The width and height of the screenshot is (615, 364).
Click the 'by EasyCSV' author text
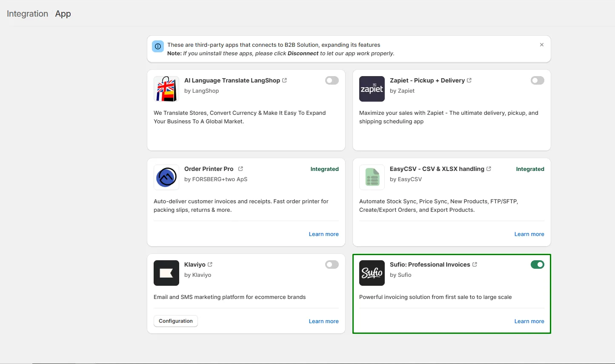pos(406,179)
